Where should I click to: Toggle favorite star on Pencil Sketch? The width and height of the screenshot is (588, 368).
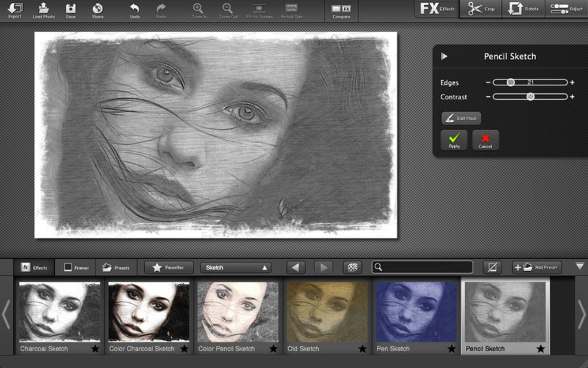pos(541,348)
